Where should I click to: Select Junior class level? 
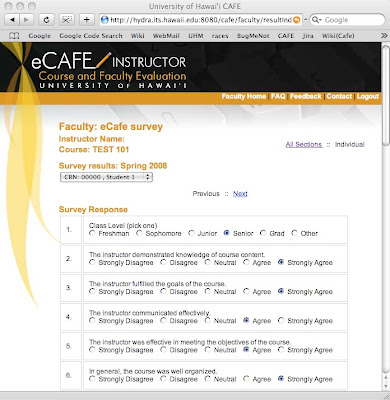[191, 233]
